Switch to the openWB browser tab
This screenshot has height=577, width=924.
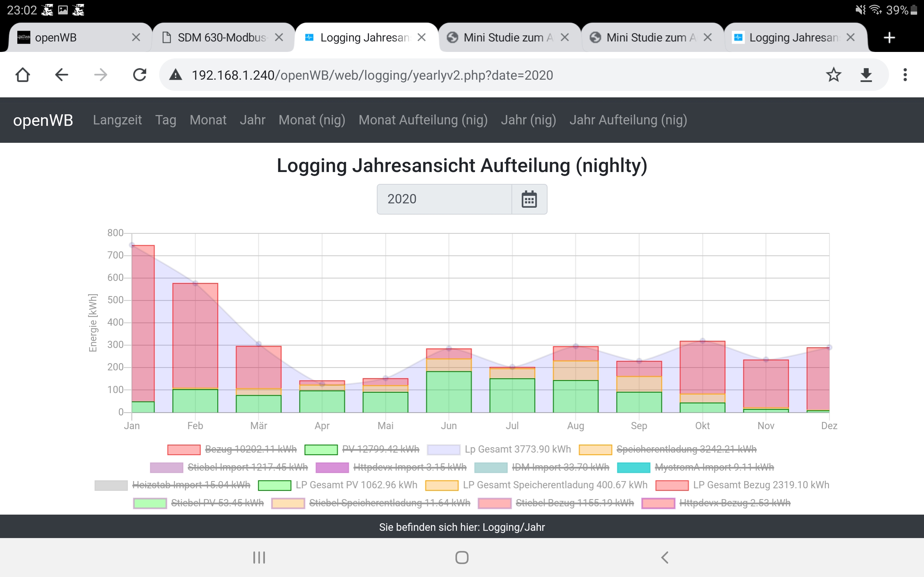[56, 38]
